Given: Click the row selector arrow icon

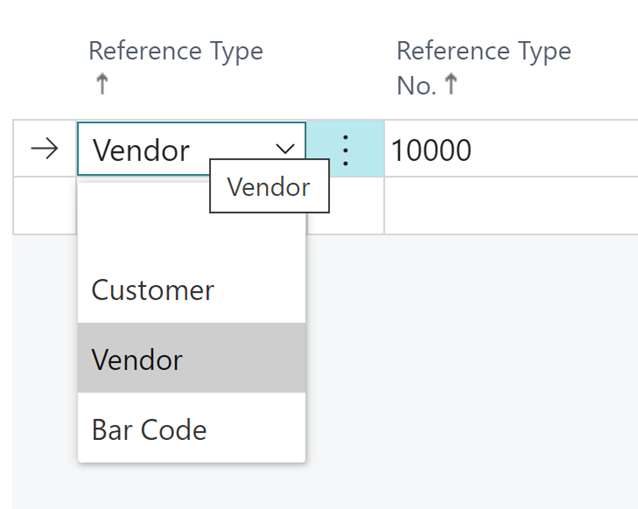Looking at the screenshot, I should tap(44, 149).
